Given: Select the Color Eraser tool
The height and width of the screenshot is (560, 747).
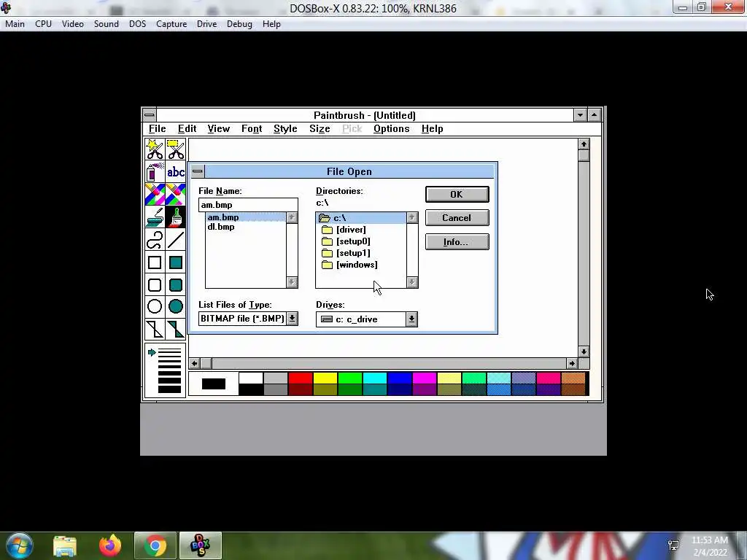Looking at the screenshot, I should (x=155, y=194).
